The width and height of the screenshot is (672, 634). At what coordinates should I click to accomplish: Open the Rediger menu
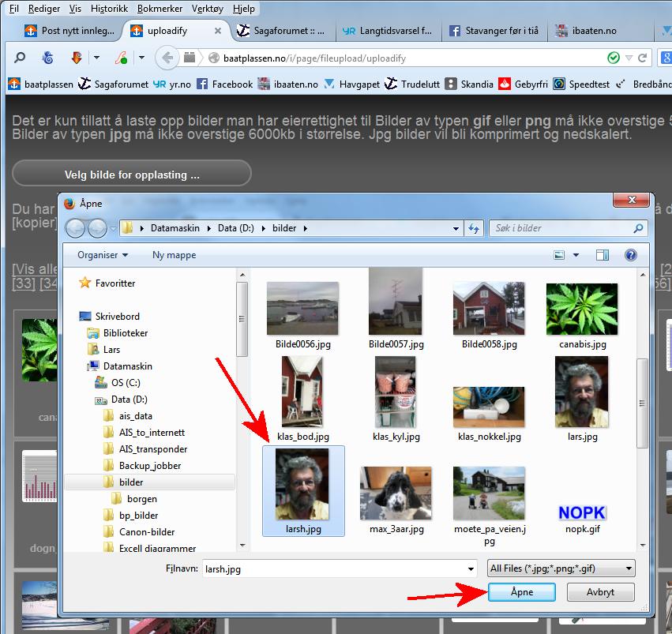coord(43,9)
